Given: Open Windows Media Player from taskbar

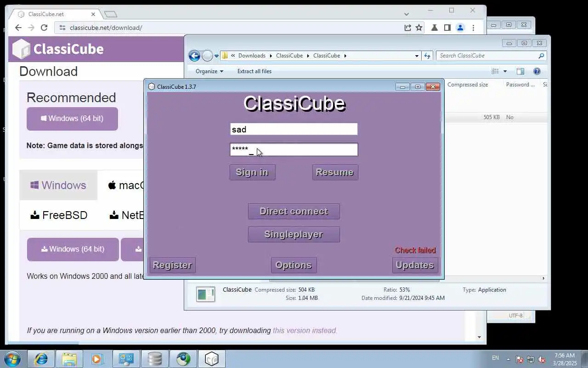Looking at the screenshot, I should click(x=98, y=359).
